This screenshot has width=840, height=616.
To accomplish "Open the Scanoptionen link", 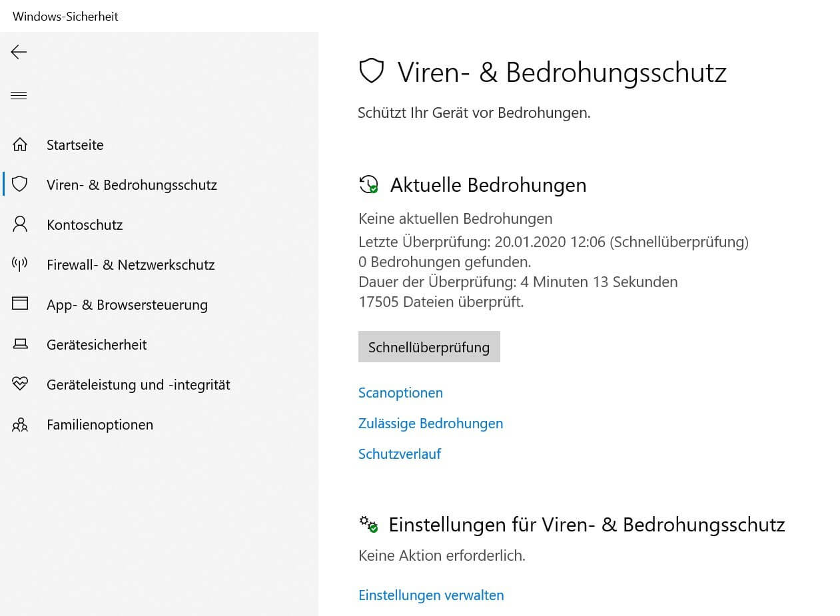I will [x=400, y=393].
